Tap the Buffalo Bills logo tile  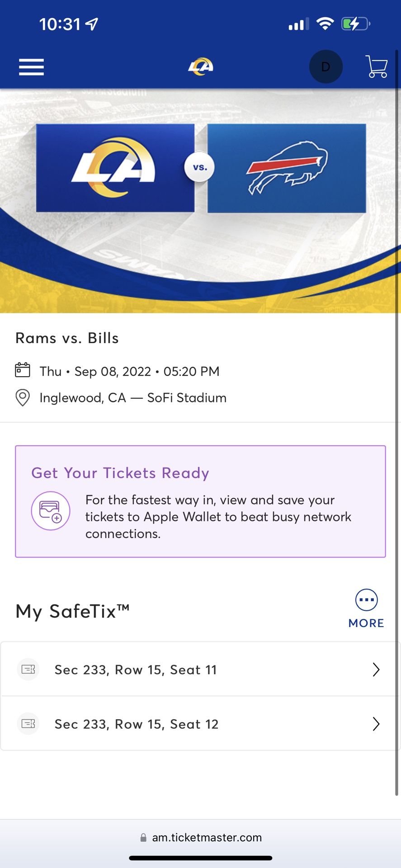(x=287, y=168)
